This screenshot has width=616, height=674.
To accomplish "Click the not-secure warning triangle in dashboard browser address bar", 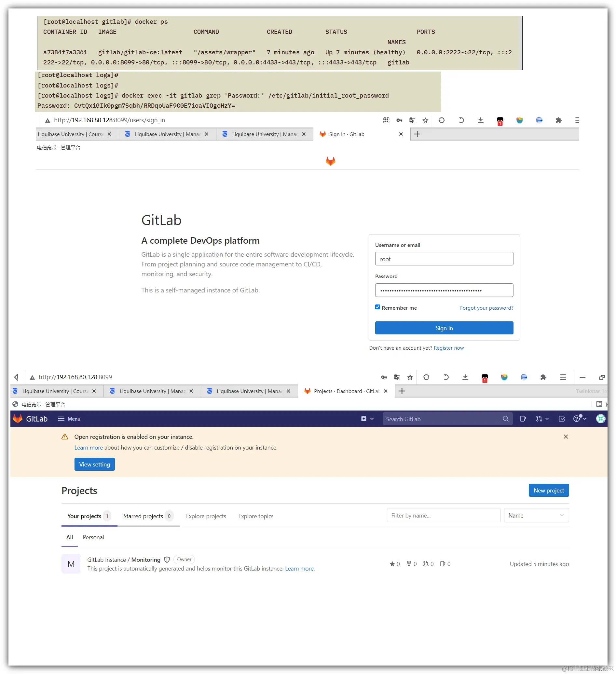I will [32, 377].
